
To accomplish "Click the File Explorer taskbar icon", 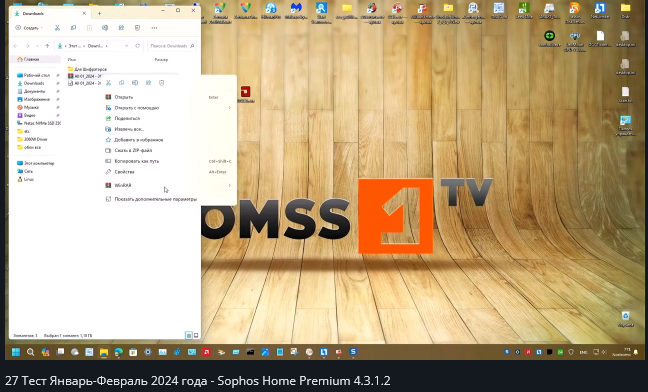I will (104, 352).
